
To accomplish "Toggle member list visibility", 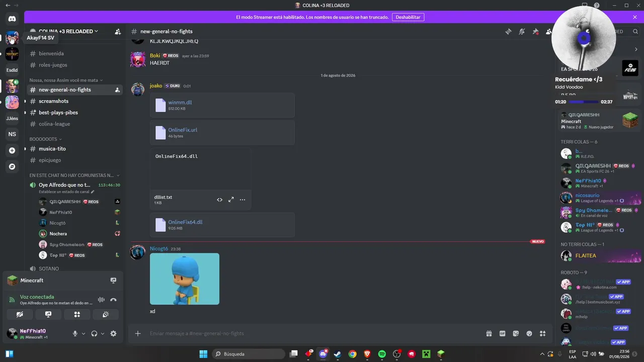I will point(549,31).
